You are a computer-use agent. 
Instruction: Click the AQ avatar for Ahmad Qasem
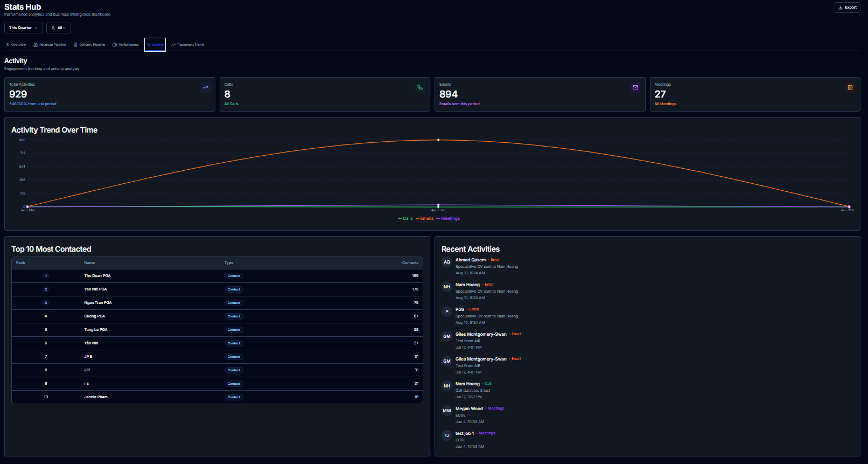447,262
